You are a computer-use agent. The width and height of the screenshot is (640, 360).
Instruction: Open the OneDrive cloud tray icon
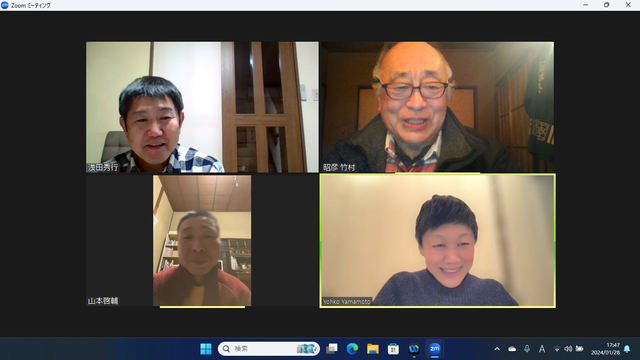tap(512, 349)
